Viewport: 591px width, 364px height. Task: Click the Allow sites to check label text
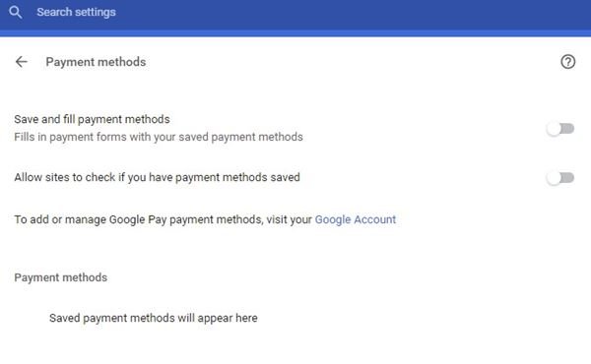(x=157, y=177)
